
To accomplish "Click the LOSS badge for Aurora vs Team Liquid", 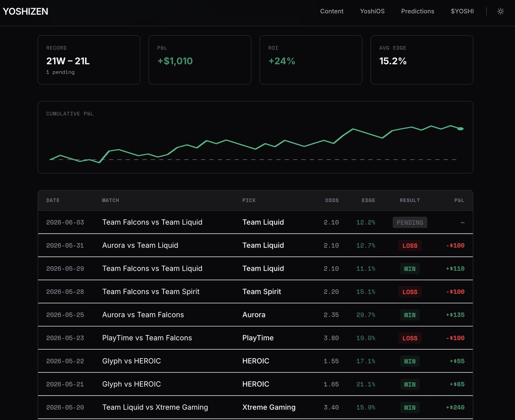I will pos(410,246).
